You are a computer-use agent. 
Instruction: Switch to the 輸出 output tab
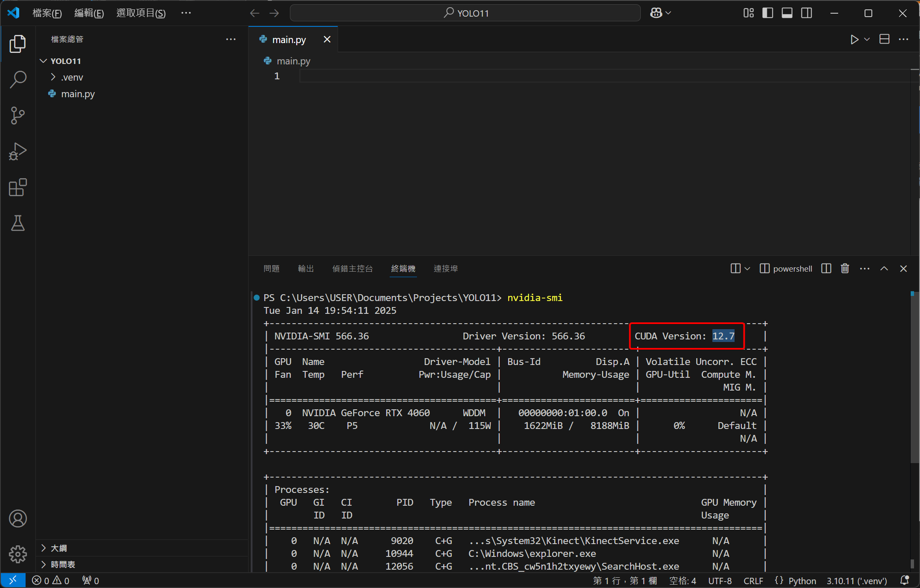click(x=306, y=269)
